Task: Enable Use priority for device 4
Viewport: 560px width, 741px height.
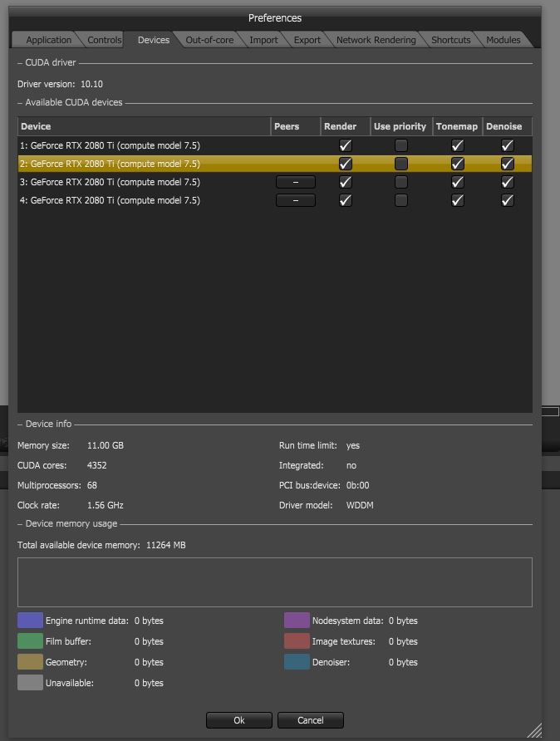Action: click(x=400, y=200)
